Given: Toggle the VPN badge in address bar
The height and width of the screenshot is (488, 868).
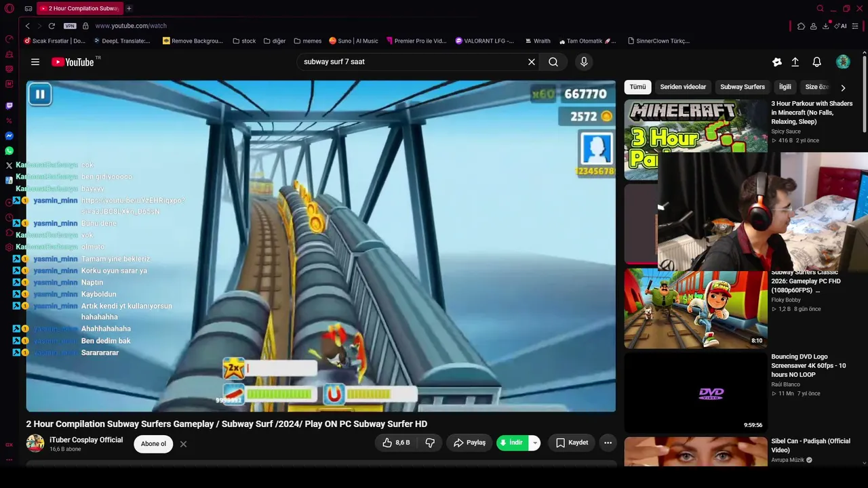Looking at the screenshot, I should pos(70,26).
